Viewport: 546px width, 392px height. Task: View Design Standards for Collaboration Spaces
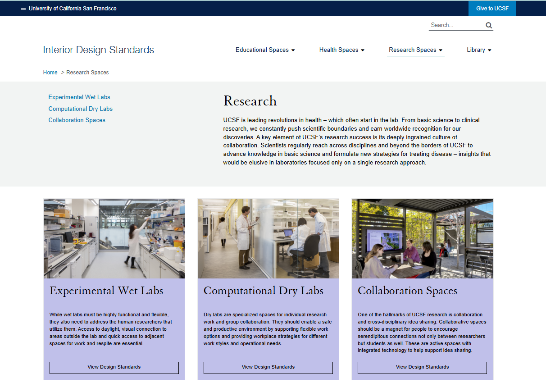422,368
